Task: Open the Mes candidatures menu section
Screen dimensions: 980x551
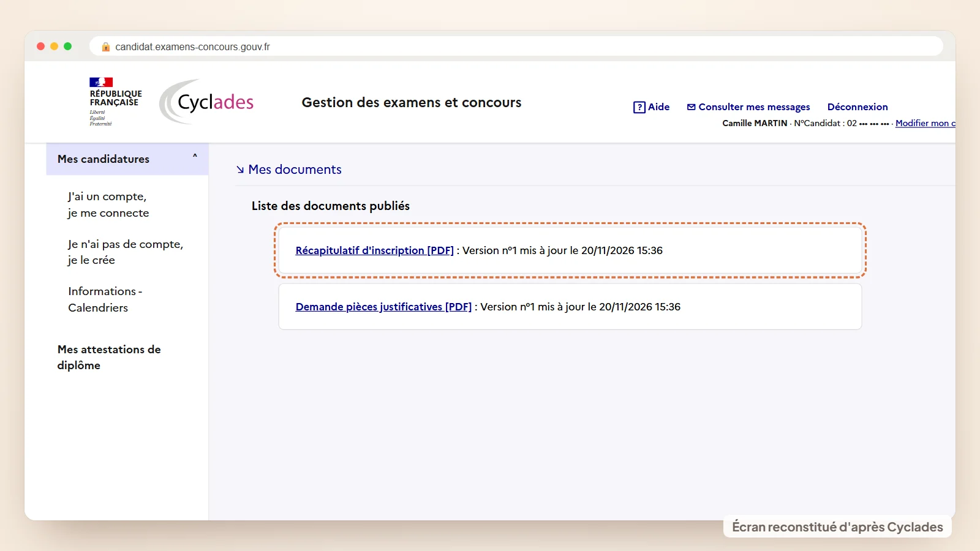Action: point(127,159)
